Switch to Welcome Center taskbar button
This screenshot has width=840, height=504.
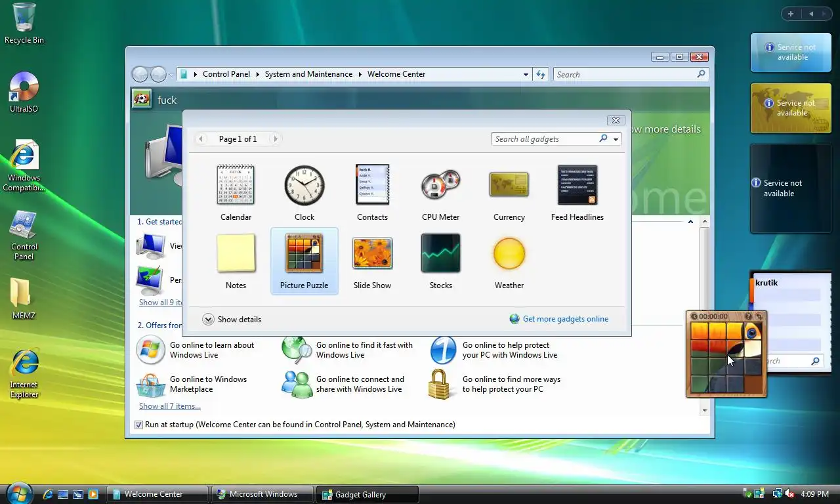[x=157, y=494]
